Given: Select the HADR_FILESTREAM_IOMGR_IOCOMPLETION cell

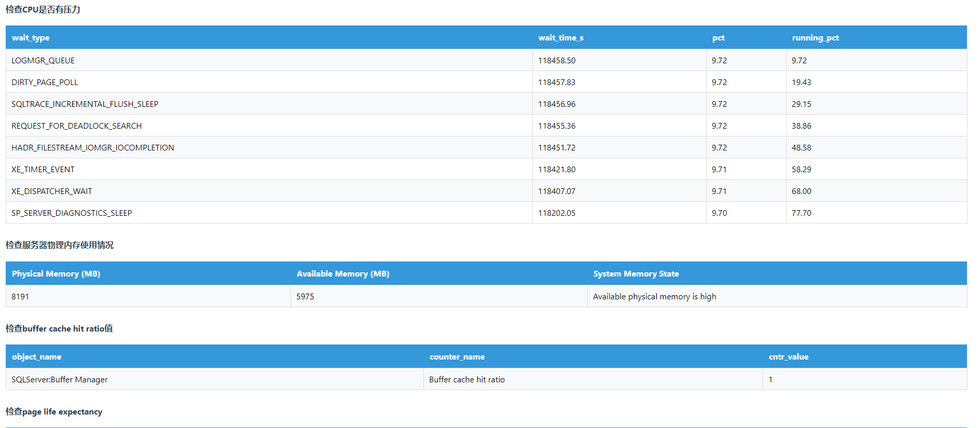Looking at the screenshot, I should coord(269,147).
